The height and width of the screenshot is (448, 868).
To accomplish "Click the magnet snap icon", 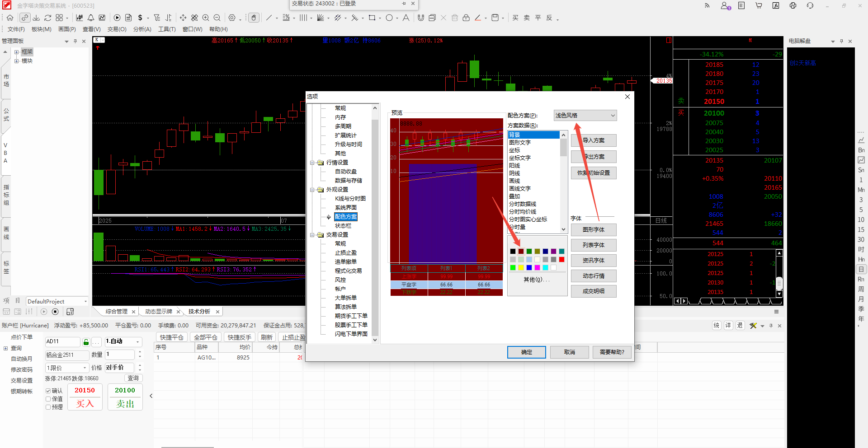I will 421,18.
